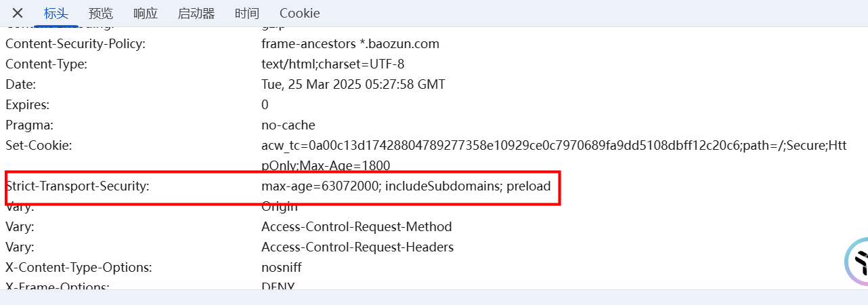Close the request details panel with X

(18, 13)
